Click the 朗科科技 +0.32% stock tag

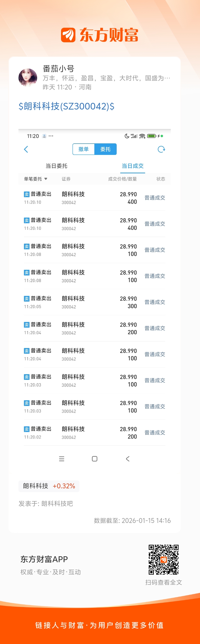[49, 486]
